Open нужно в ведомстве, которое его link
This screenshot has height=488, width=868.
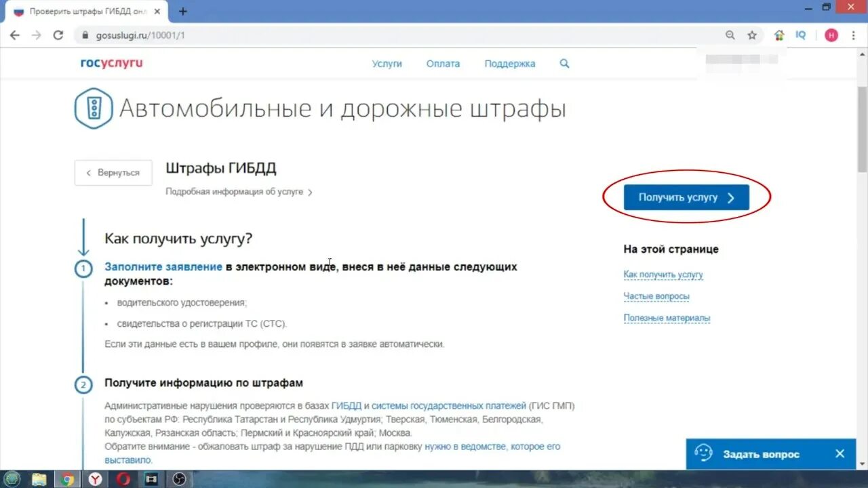[x=492, y=447]
